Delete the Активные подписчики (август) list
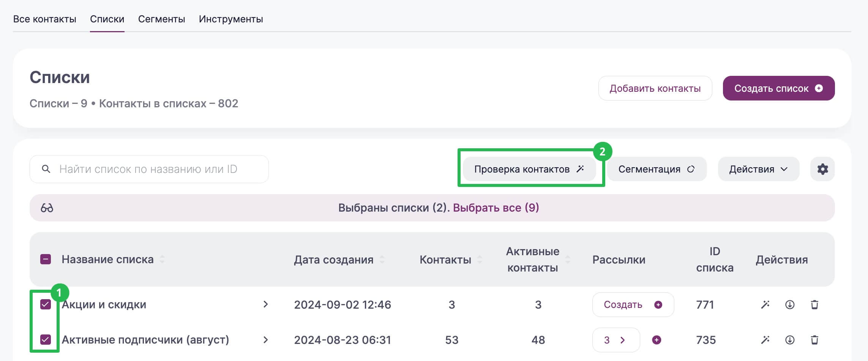The width and height of the screenshot is (868, 361). (x=814, y=340)
